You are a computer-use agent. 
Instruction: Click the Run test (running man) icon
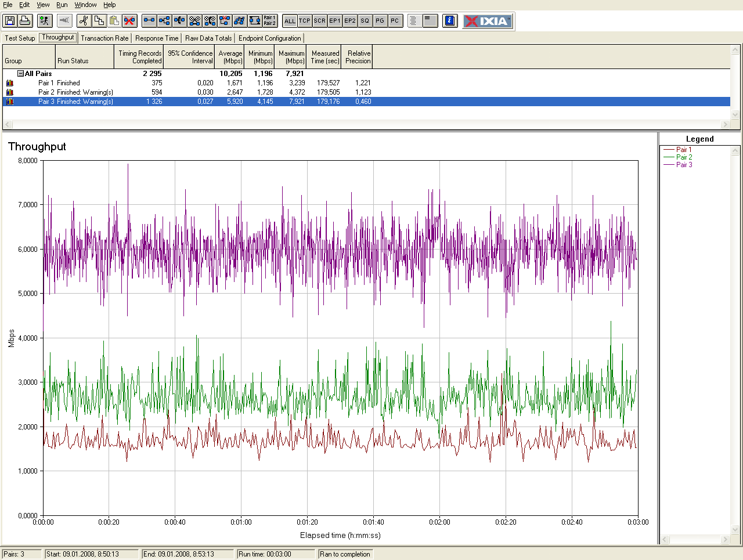pos(45,21)
